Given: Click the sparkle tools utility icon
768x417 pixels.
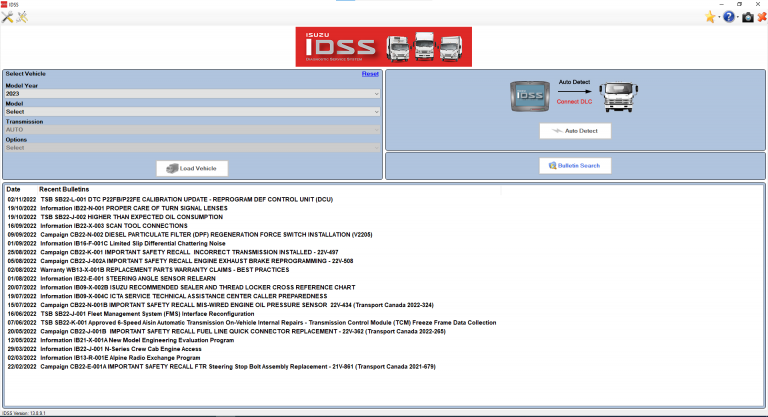Looking at the screenshot, I should pos(22,17).
